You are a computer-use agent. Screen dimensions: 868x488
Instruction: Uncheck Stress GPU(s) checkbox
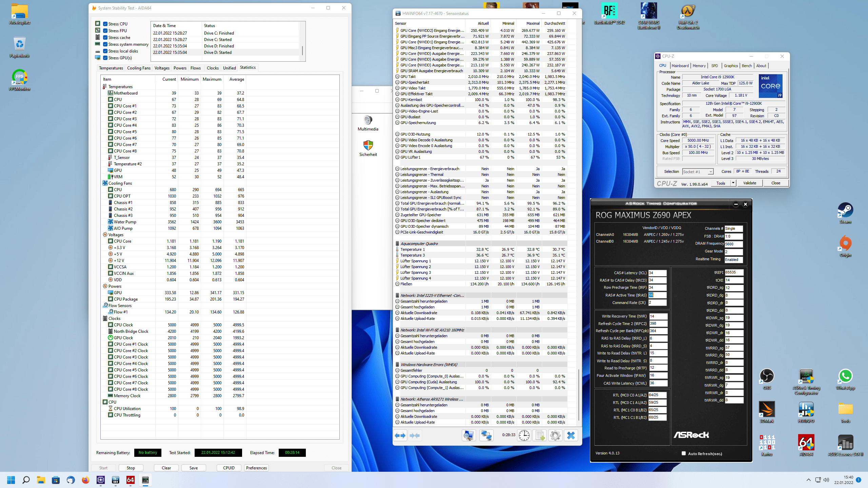click(x=105, y=58)
